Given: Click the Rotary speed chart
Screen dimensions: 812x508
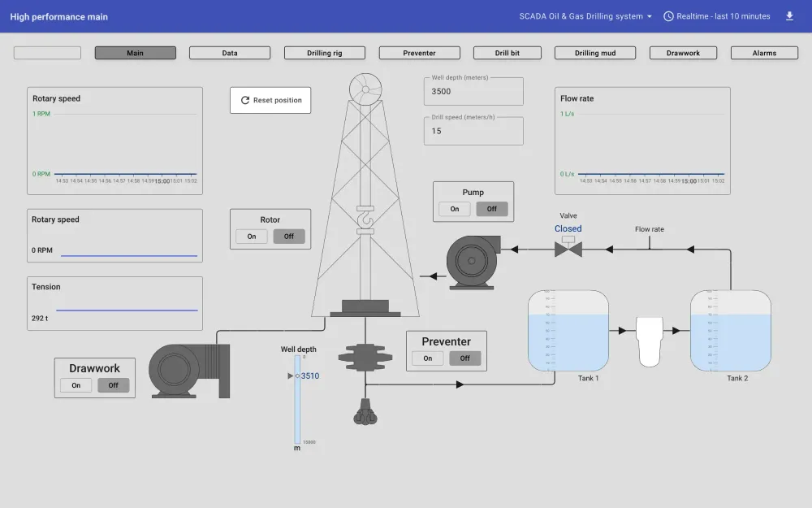Looking at the screenshot, I should coord(115,141).
